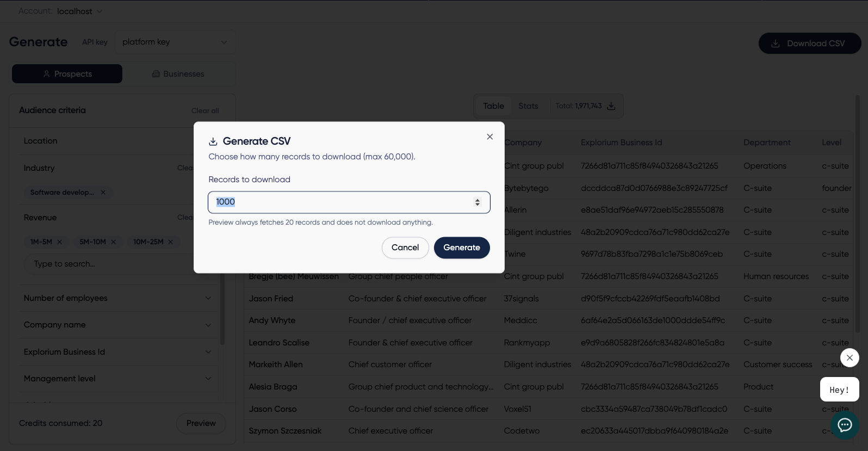Click the Szymon Szczesniak row name
This screenshot has width=868, height=451.
point(285,431)
